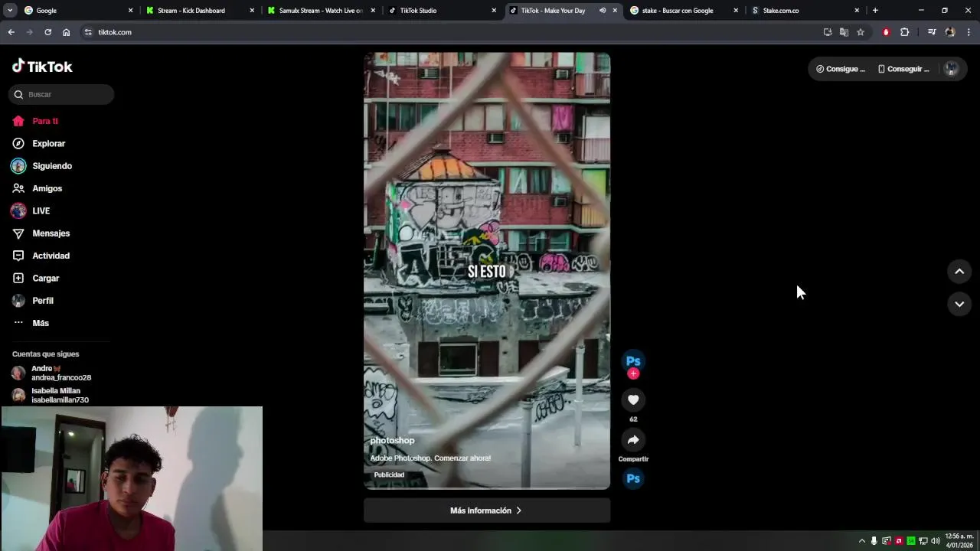
Task: Click the Conseguir app button
Action: pos(904,69)
